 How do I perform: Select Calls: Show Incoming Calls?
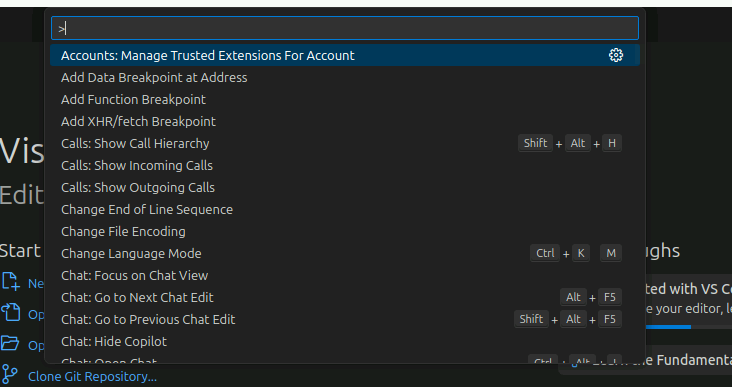[345, 165]
